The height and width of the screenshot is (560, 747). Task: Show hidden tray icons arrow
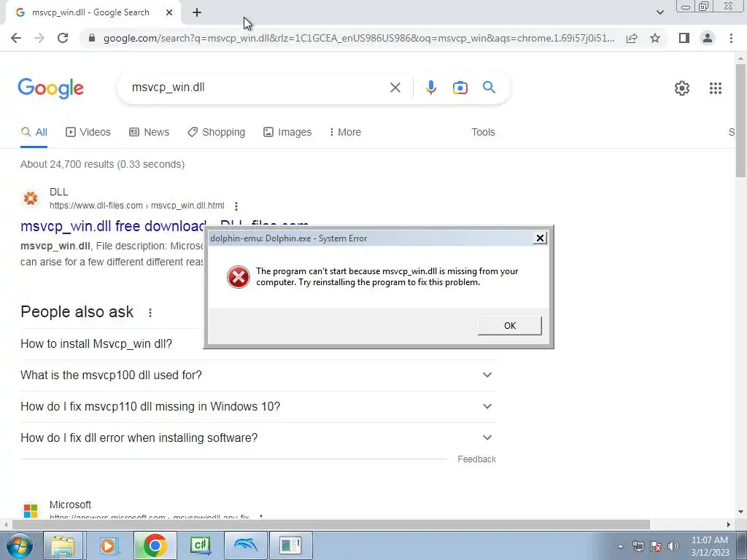620,546
